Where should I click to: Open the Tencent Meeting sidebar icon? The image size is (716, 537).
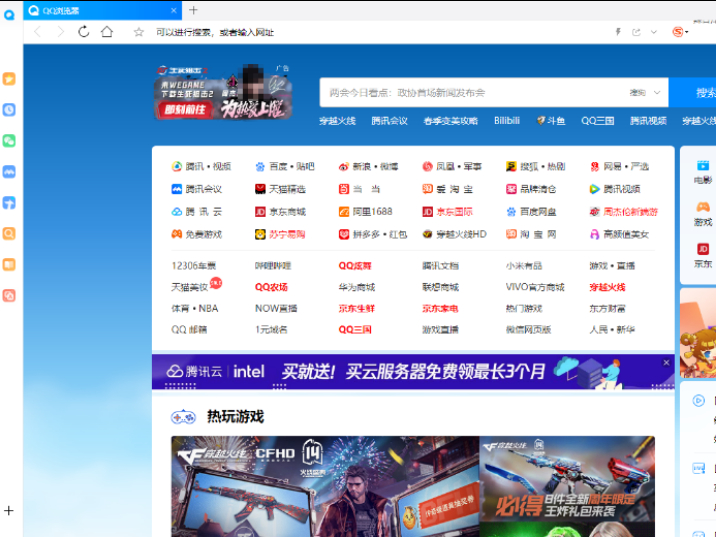(9, 172)
